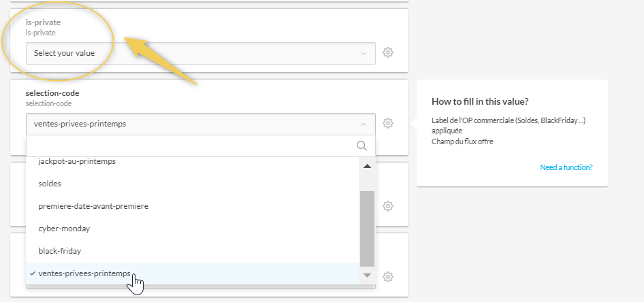The image size is (644, 302).
Task: Open the is-private 'Select your value' dropdown
Action: pyautogui.click(x=200, y=53)
